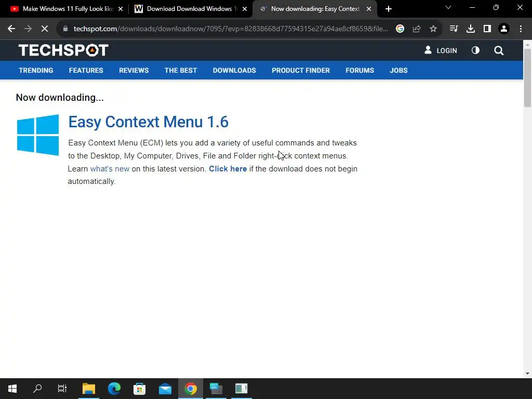This screenshot has height=399, width=532.
Task: Click the TechSpot logo
Action: [x=63, y=50]
